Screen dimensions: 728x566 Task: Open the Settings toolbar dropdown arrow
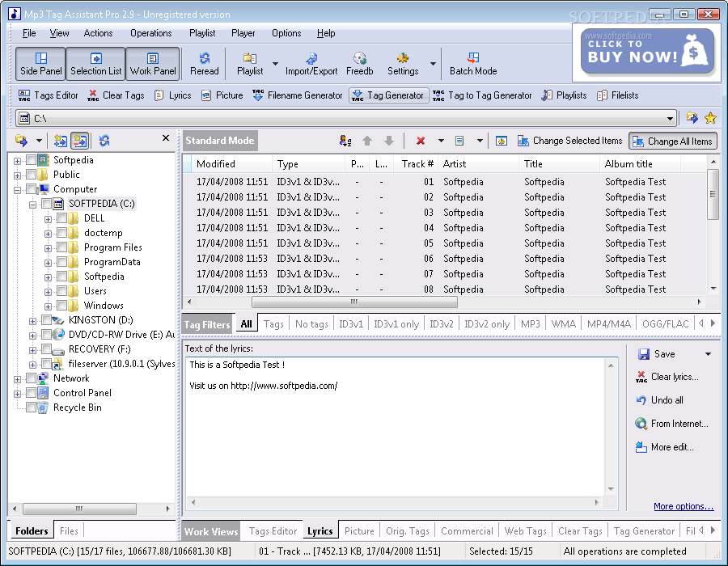[x=433, y=64]
